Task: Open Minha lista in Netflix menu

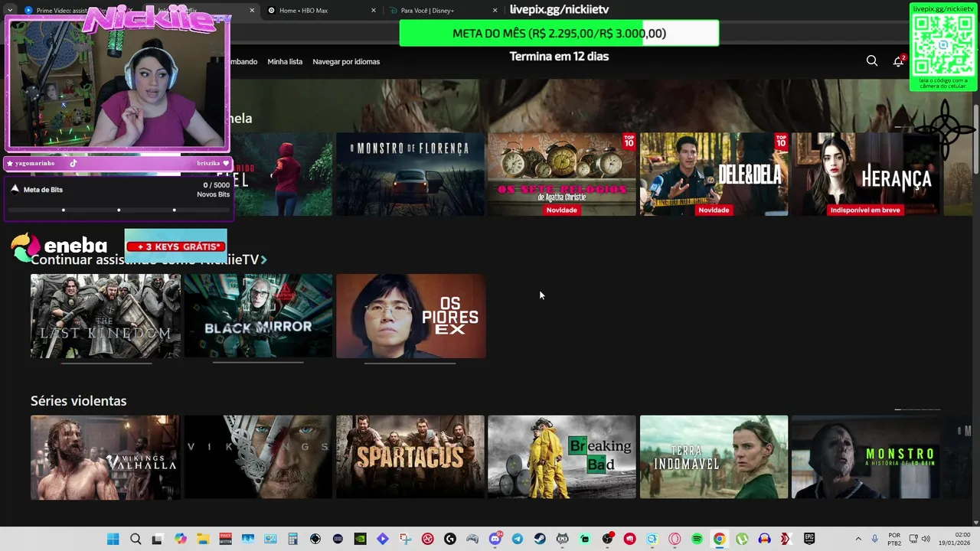Action: [285, 61]
